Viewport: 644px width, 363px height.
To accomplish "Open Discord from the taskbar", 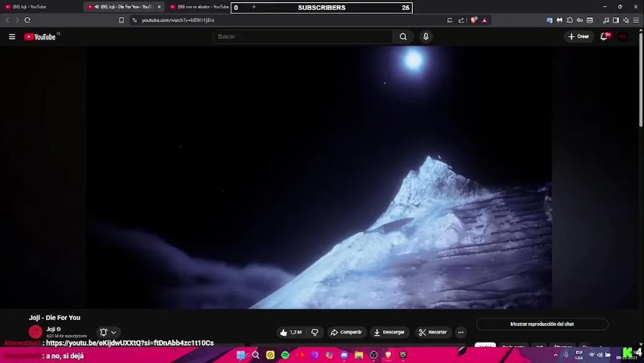I will [344, 355].
